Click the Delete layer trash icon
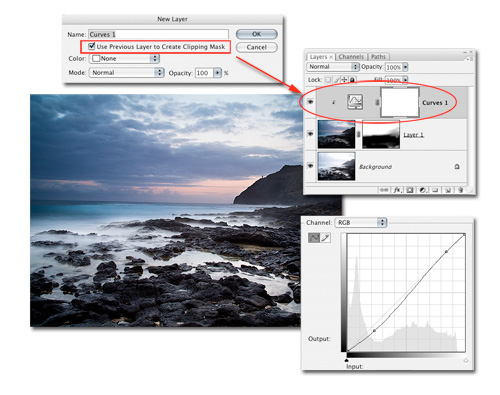 pos(460,190)
